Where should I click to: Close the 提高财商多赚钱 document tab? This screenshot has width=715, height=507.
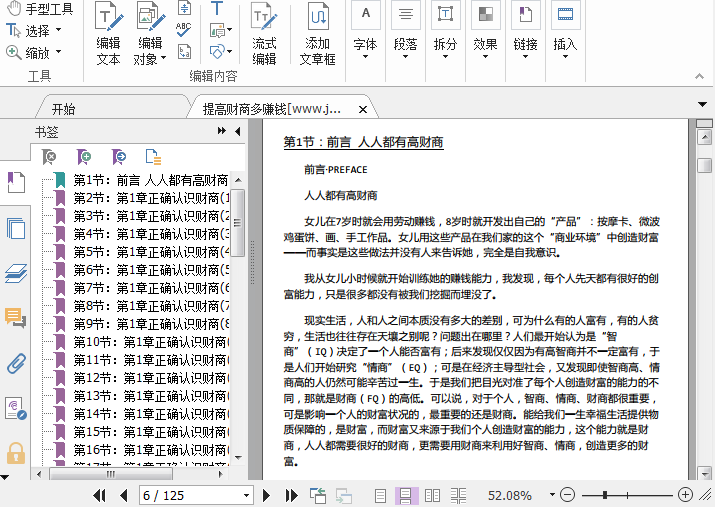tap(363, 109)
